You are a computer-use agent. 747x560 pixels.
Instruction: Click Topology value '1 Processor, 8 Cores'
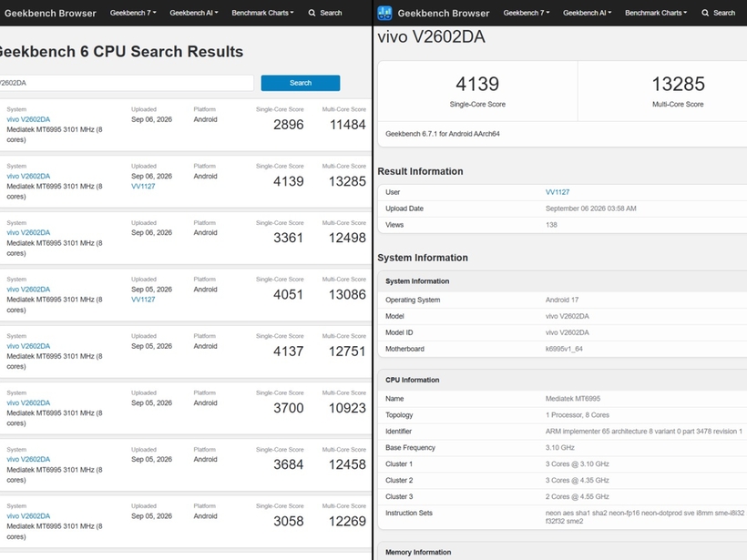578,415
